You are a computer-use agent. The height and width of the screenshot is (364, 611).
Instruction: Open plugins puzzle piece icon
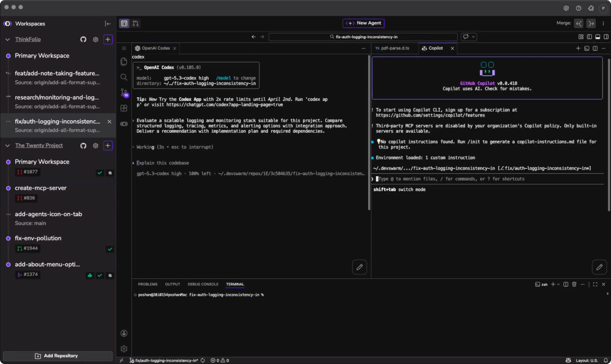(591, 8)
